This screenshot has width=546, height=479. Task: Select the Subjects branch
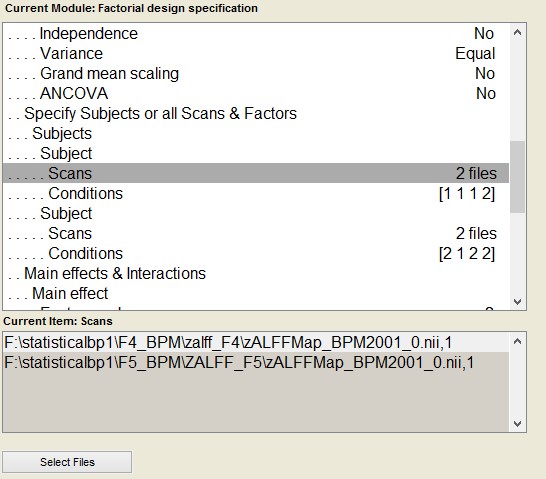256,133
